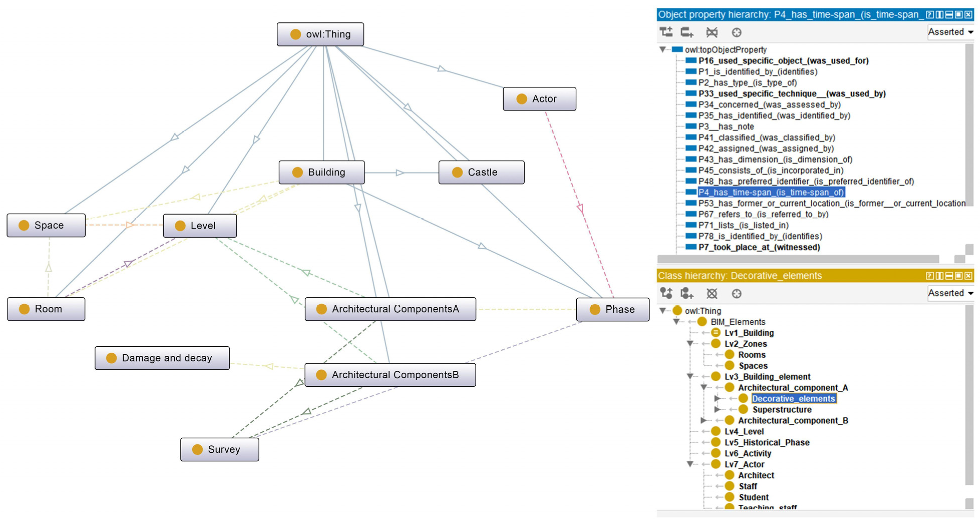Select P45_consists_of property
Image resolution: width=980 pixels, height=526 pixels.
coord(770,170)
